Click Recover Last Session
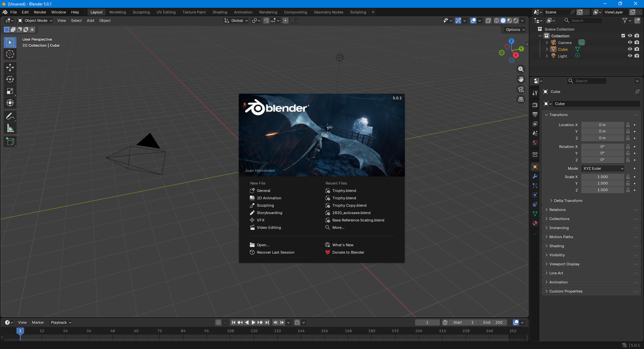This screenshot has width=644, height=349. pos(275,252)
